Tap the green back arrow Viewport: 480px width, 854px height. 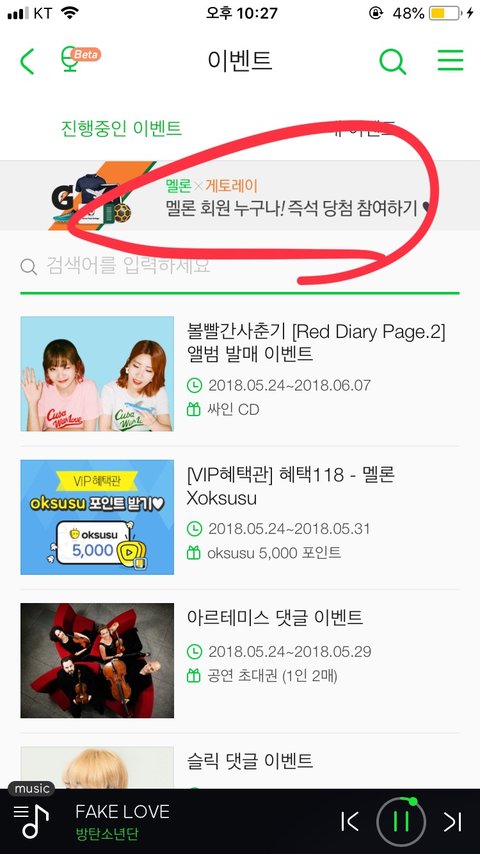point(27,61)
